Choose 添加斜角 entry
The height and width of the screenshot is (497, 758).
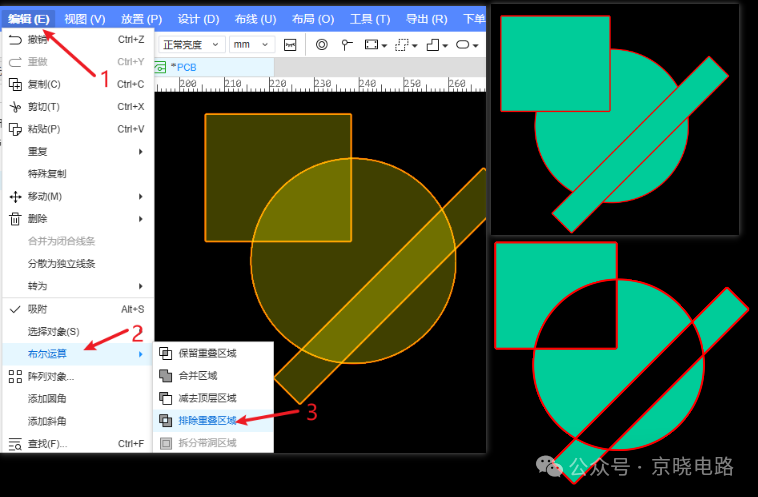(78, 421)
